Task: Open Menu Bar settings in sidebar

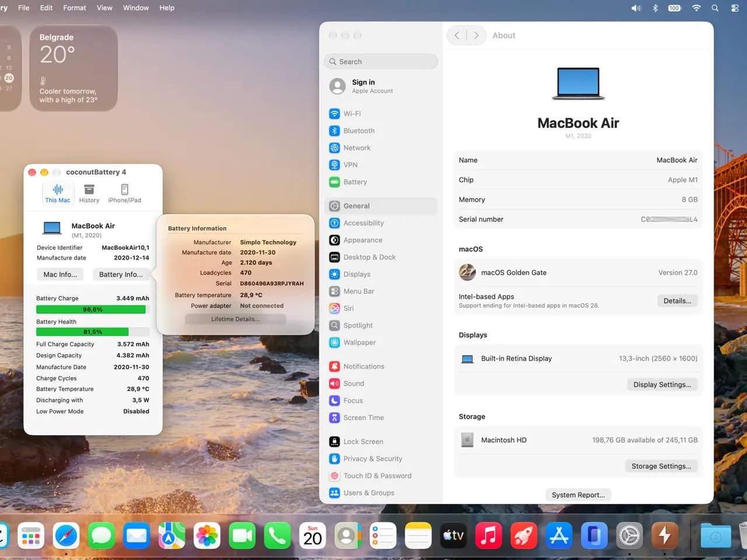Action: pyautogui.click(x=381, y=291)
